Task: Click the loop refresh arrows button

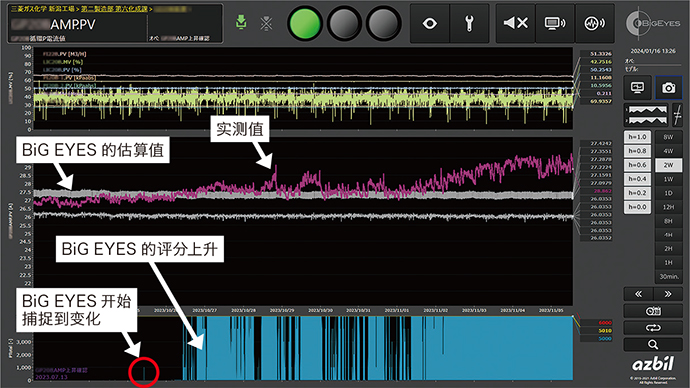Action: pos(653,328)
